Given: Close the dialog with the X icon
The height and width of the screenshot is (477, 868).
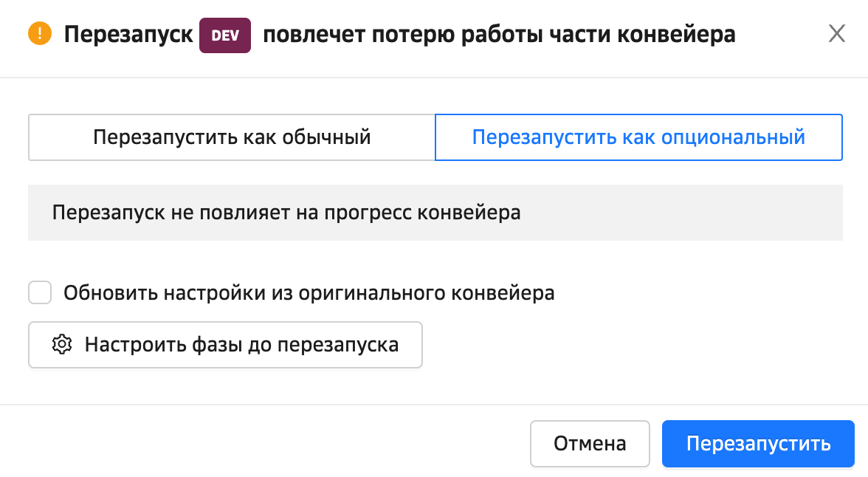Looking at the screenshot, I should 836,34.
